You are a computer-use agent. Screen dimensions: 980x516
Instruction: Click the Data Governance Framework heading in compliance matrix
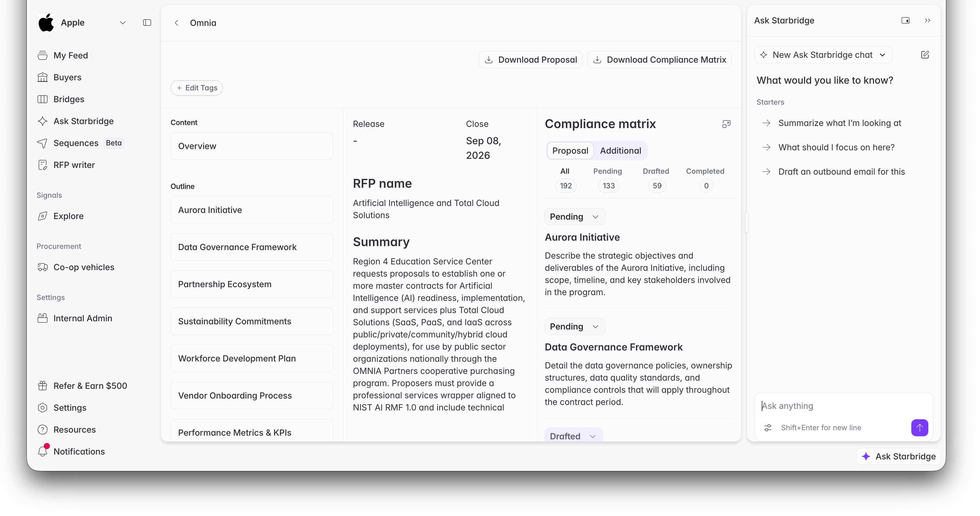pyautogui.click(x=614, y=347)
